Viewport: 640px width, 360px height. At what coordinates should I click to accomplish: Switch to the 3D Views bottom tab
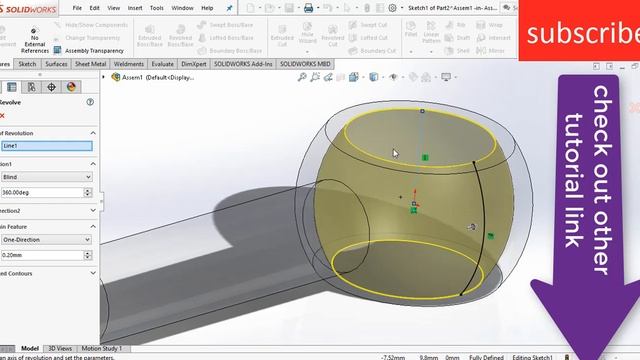[x=60, y=349]
